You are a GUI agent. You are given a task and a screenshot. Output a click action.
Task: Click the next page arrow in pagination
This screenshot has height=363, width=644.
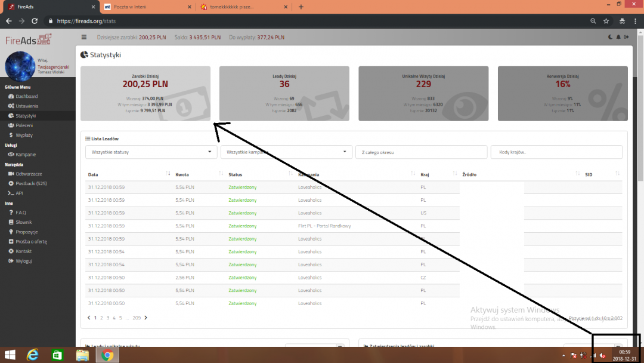coord(145,318)
